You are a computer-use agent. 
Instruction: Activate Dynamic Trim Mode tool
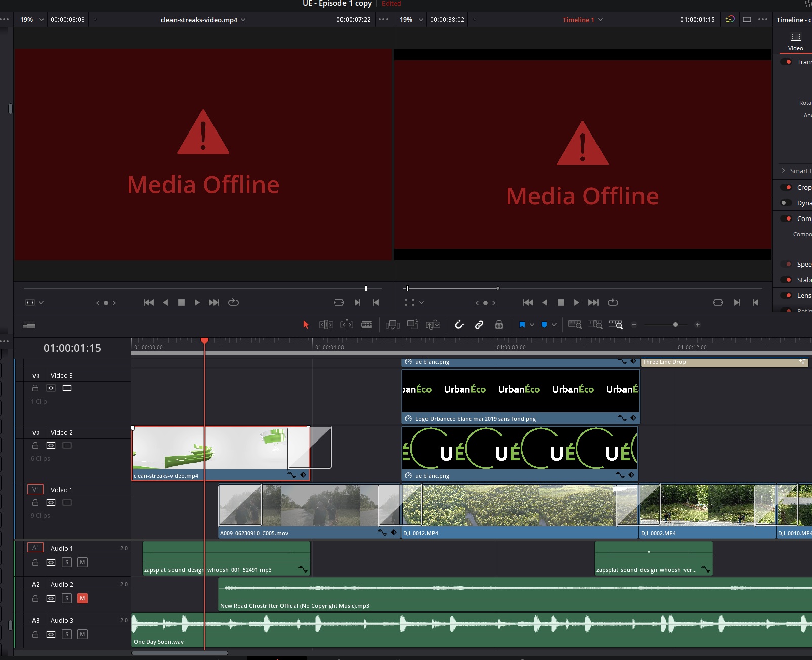[347, 325]
